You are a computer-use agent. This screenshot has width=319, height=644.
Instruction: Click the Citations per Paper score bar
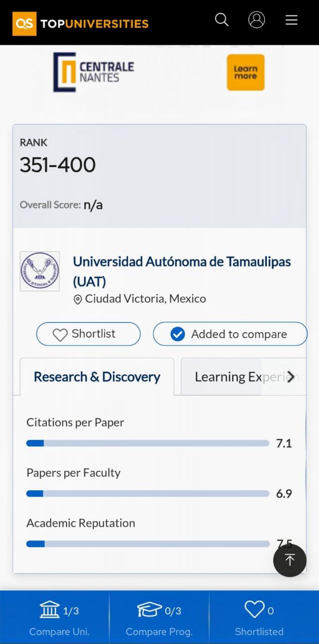point(148,443)
